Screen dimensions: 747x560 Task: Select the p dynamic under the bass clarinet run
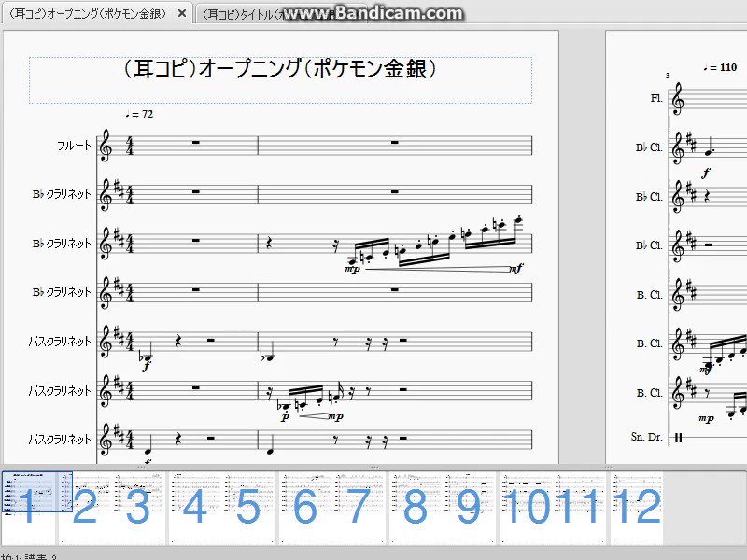(x=286, y=417)
